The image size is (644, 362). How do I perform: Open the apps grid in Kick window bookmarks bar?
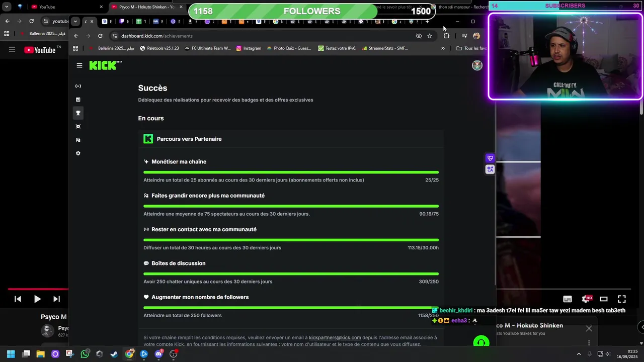[75, 48]
